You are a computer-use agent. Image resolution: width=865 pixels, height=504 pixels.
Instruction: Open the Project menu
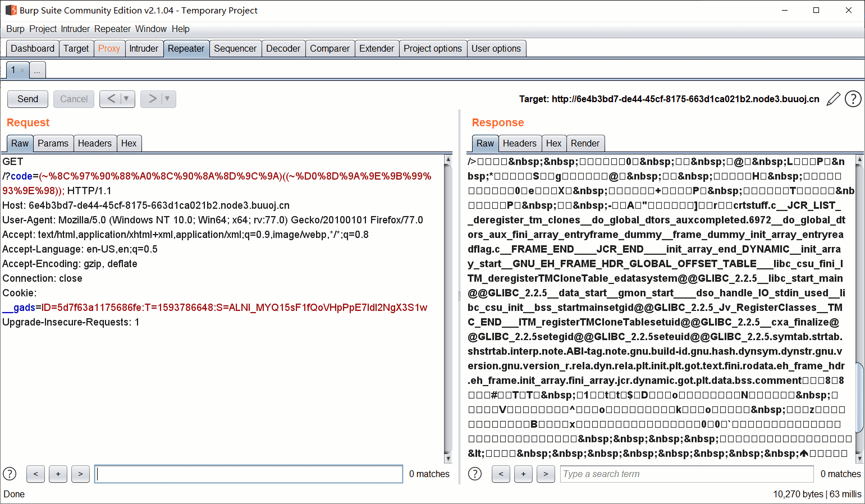(43, 29)
